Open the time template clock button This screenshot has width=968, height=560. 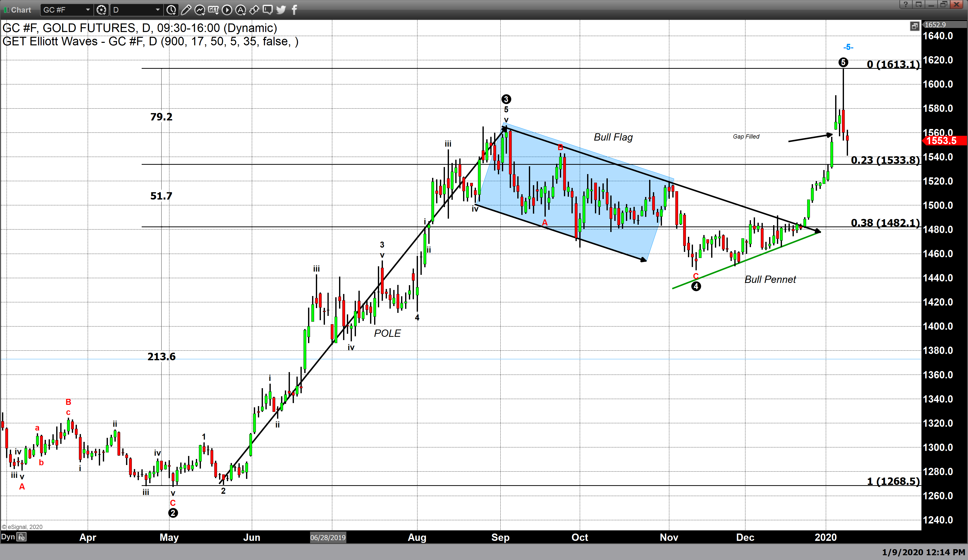click(x=171, y=10)
